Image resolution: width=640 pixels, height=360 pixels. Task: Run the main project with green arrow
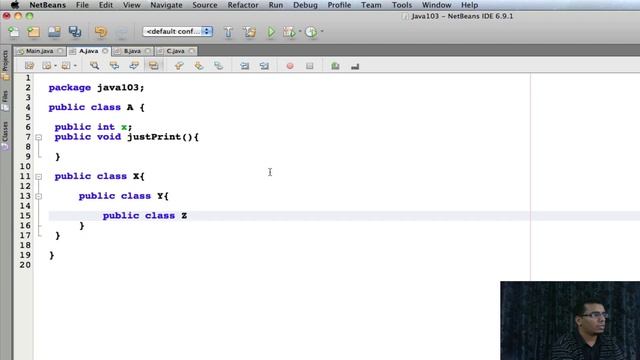click(271, 32)
